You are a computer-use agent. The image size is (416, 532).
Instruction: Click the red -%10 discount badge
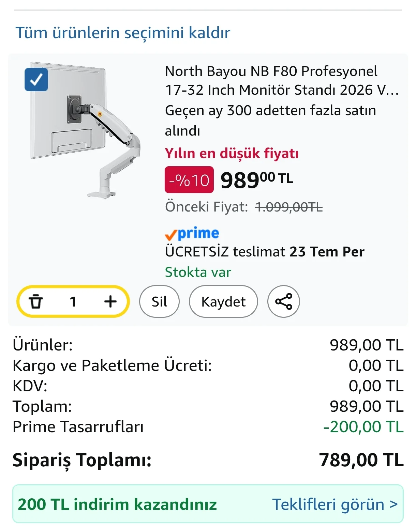click(189, 180)
